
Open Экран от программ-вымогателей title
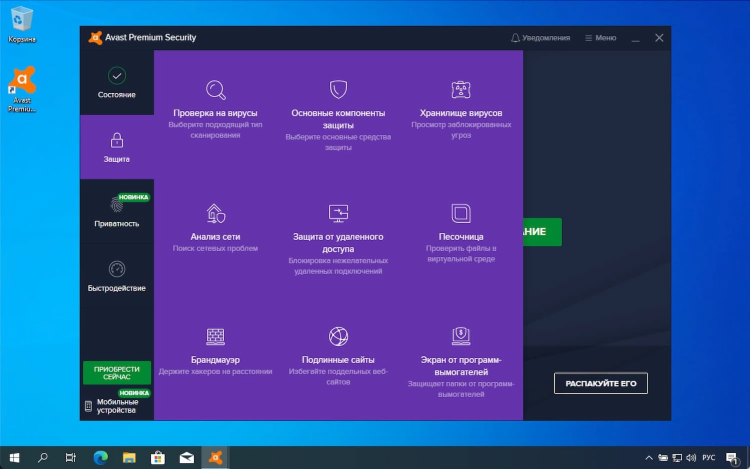461,366
